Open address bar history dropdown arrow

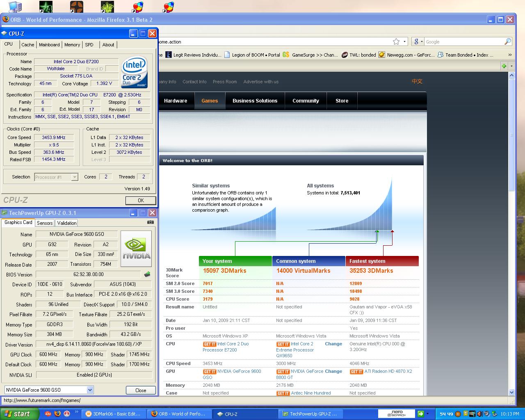tap(404, 41)
